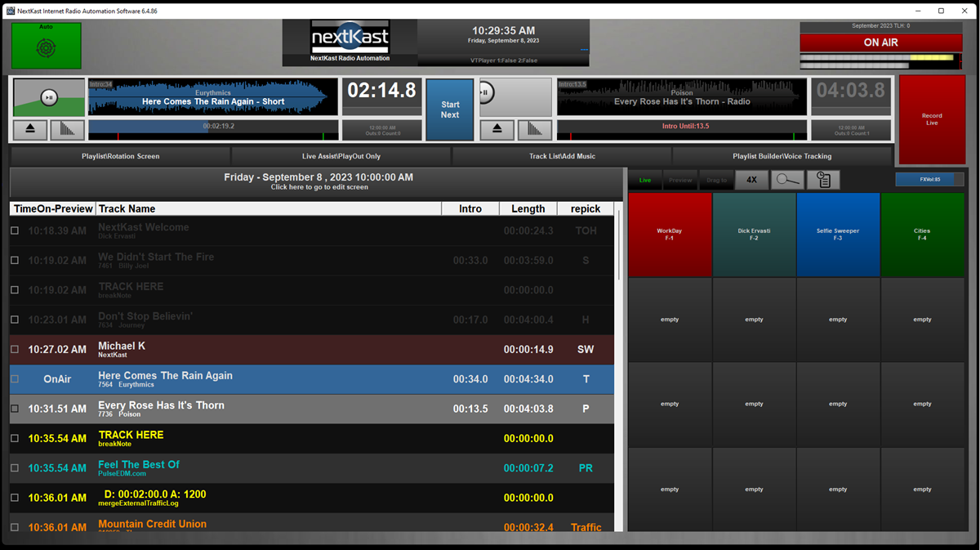This screenshot has height=550, width=980.
Task: Select the Michael K track name
Action: [122, 346]
